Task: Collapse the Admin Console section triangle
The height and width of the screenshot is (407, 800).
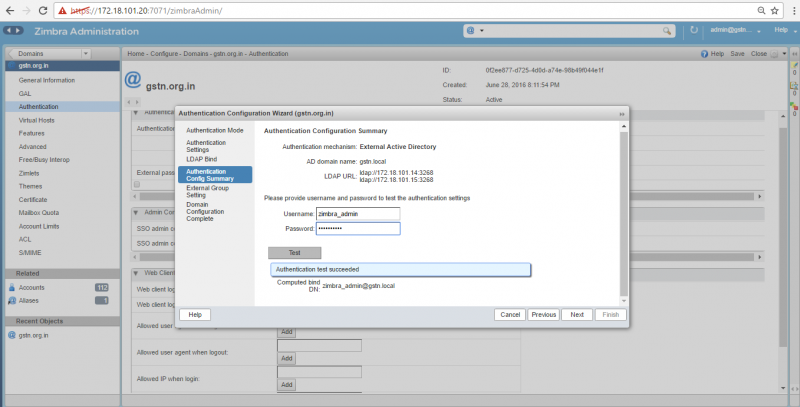Action: click(136, 212)
